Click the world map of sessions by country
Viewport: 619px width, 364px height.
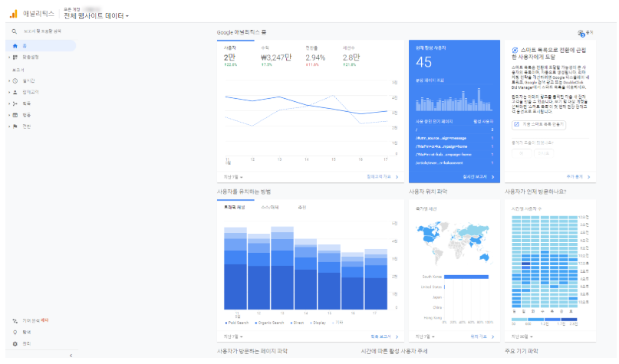(454, 242)
